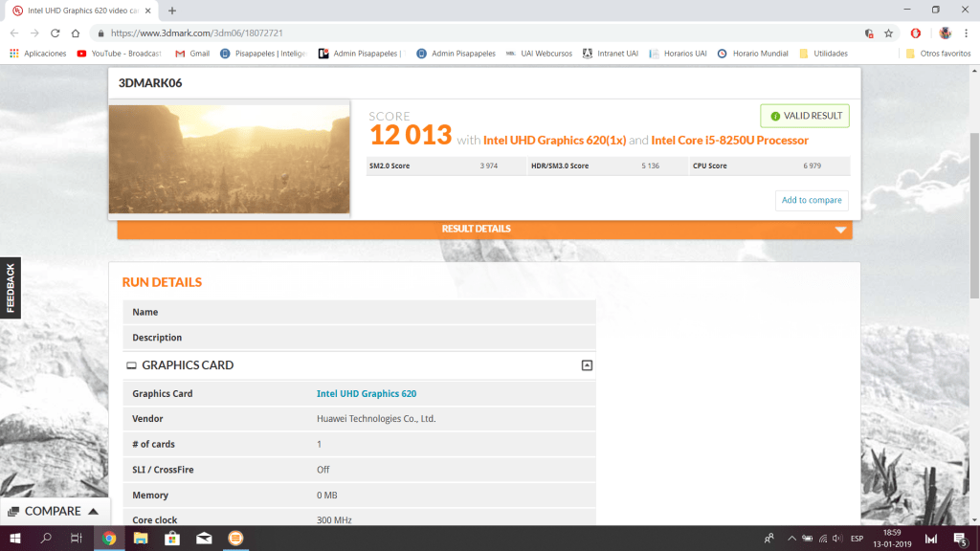This screenshot has width=980, height=551.
Task: Open Windows Task View
Action: pos(77,539)
